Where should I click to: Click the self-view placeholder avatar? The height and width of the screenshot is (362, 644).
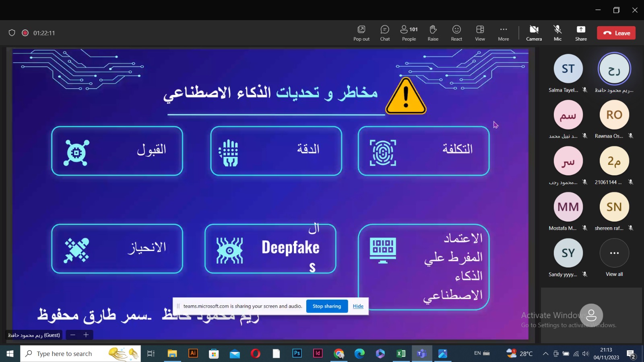tap(591, 315)
